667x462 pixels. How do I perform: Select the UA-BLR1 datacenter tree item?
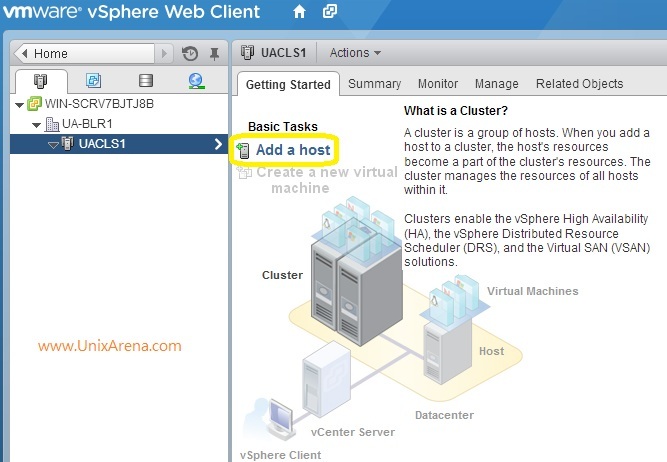click(x=87, y=124)
